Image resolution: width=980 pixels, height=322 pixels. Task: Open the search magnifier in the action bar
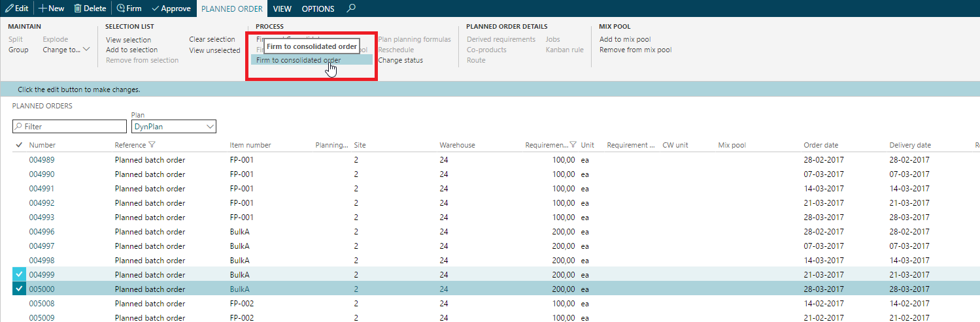point(351,8)
